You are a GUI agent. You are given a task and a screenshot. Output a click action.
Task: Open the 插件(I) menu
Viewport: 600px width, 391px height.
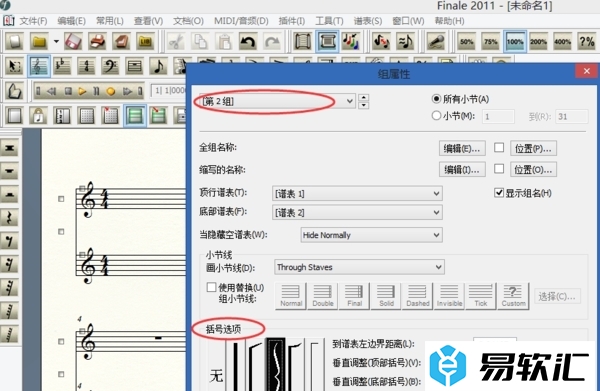[x=292, y=21]
